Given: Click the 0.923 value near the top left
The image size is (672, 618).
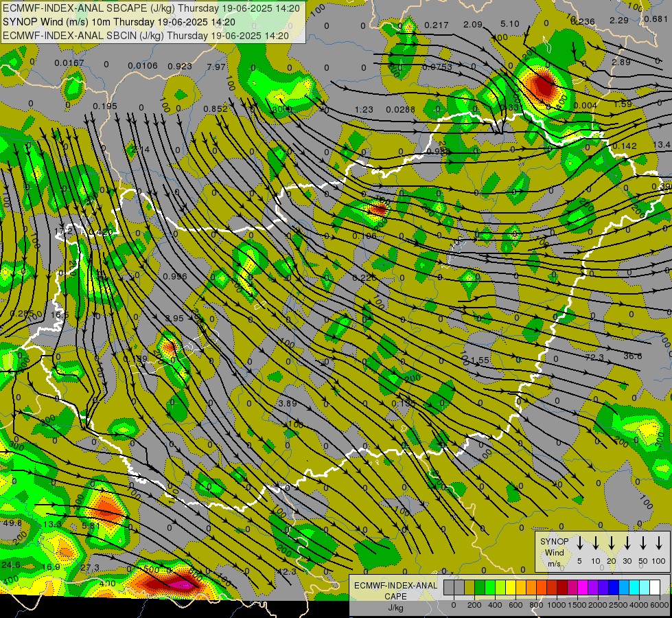Looking at the screenshot, I should 180,67.
